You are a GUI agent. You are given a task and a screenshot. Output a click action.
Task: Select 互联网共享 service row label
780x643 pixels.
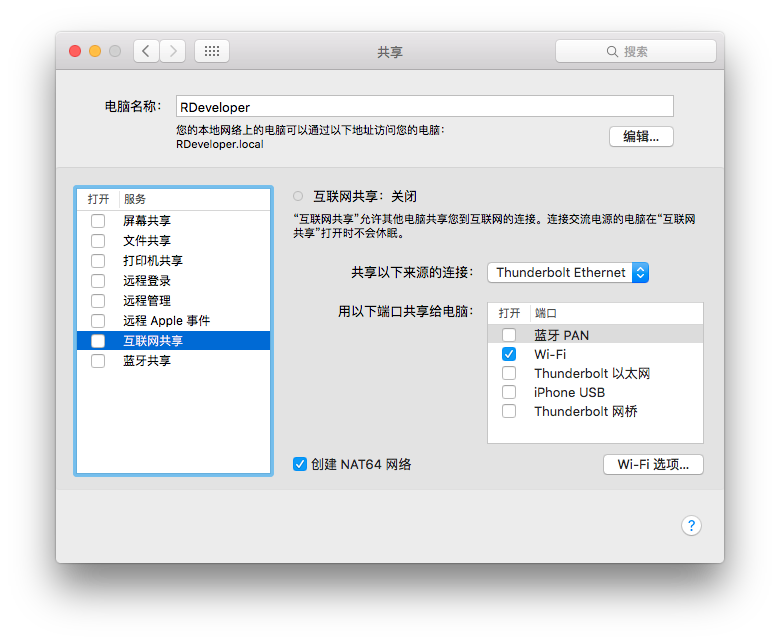pos(153,341)
